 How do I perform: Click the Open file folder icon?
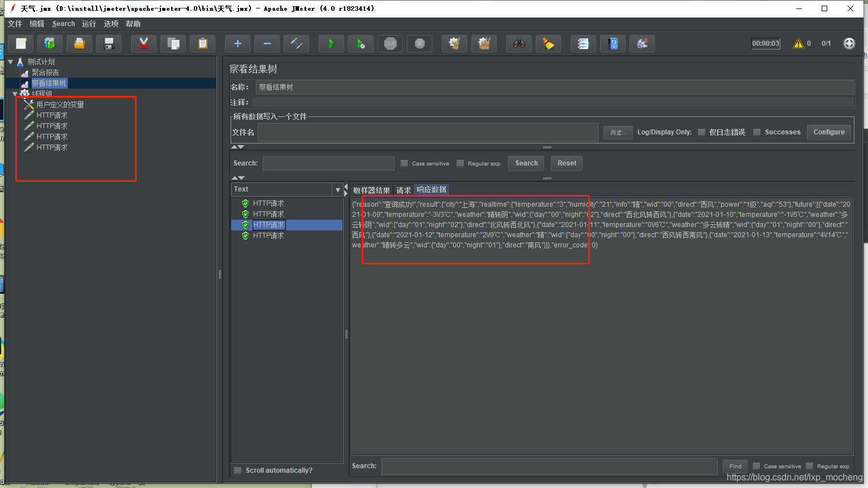[80, 43]
